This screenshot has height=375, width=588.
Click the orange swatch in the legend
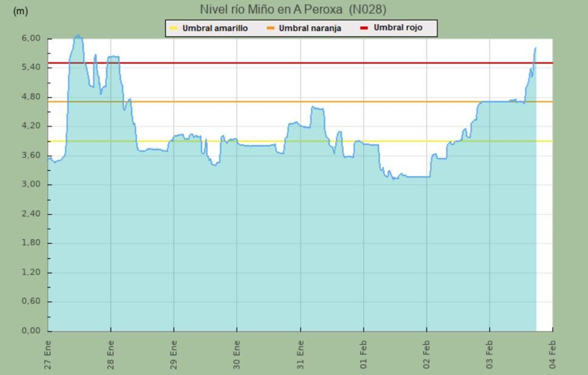(x=270, y=28)
